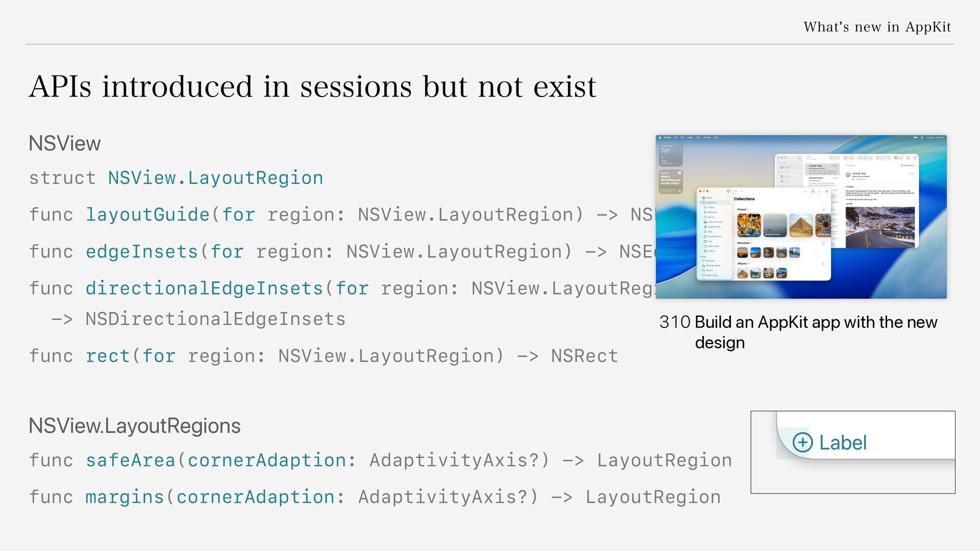Click the NSView.LayoutRegions section heading
The width and height of the screenshot is (980, 551).
point(134,426)
